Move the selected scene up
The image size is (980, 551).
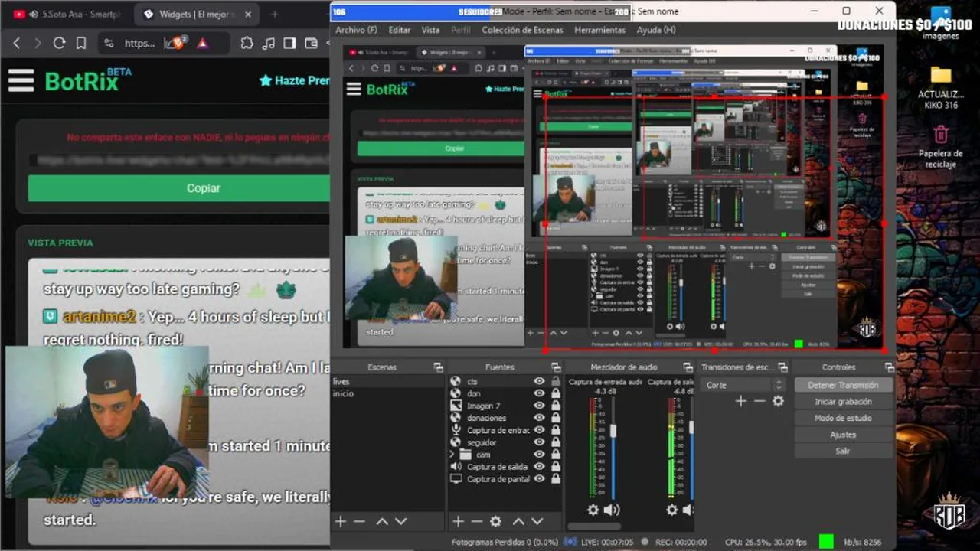381,521
